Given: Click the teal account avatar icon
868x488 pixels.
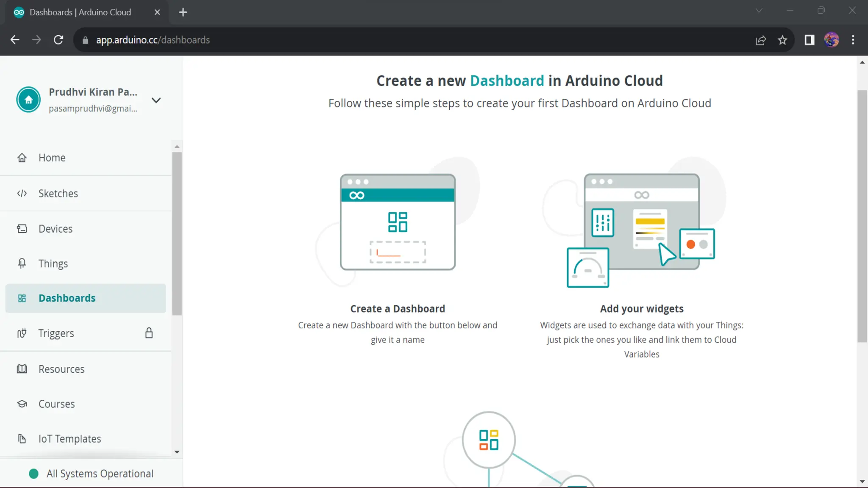Looking at the screenshot, I should click(28, 100).
